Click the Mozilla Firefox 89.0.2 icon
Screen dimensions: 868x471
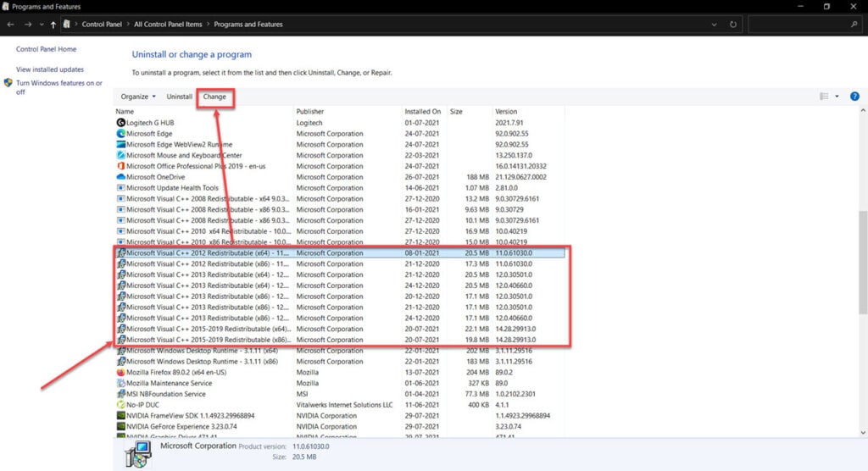tap(120, 373)
